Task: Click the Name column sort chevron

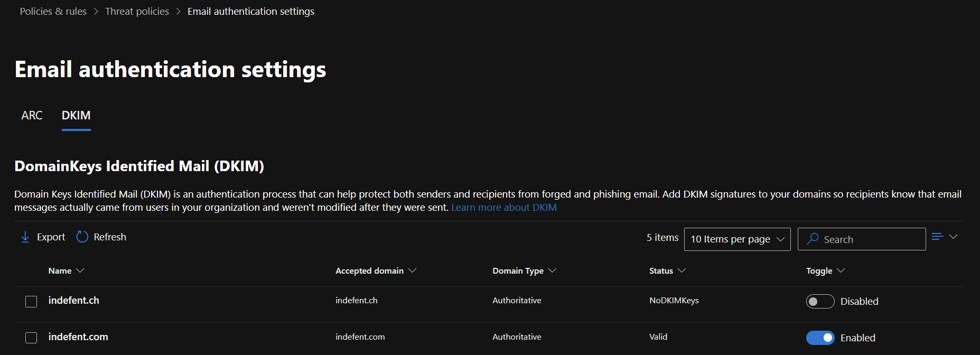Action: (x=80, y=270)
